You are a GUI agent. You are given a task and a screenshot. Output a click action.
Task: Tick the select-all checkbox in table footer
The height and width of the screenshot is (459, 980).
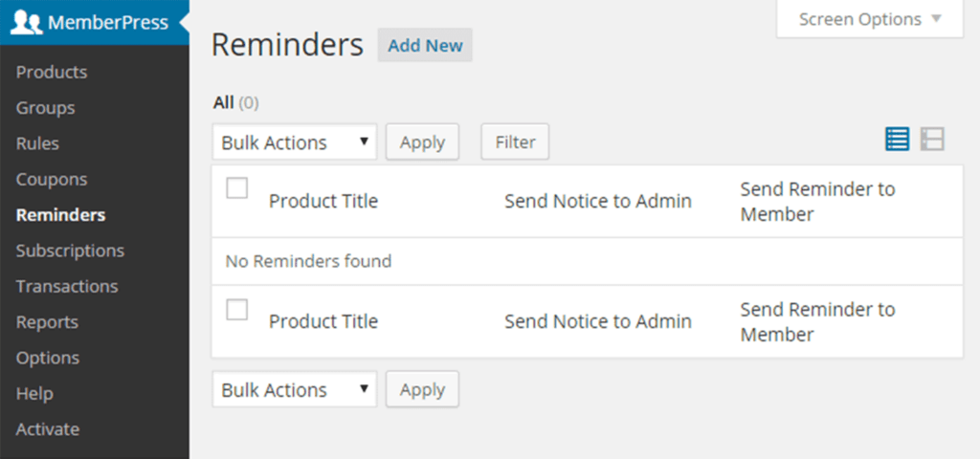coord(237,309)
